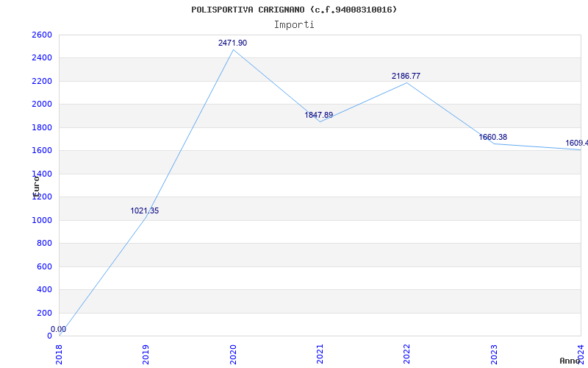Click the 1000 y-axis value
The image size is (588, 368).
pyautogui.click(x=42, y=220)
